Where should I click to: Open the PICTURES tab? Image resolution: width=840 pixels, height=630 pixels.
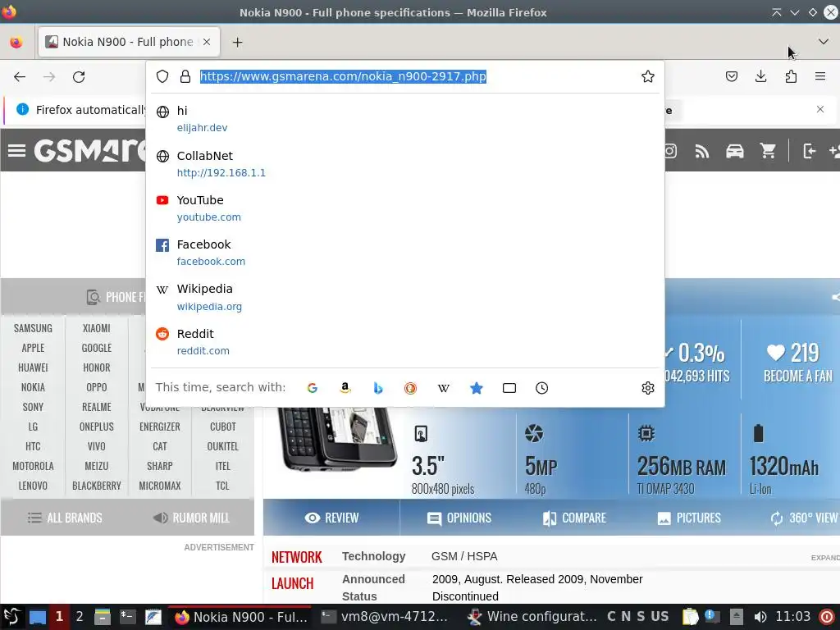(689, 518)
